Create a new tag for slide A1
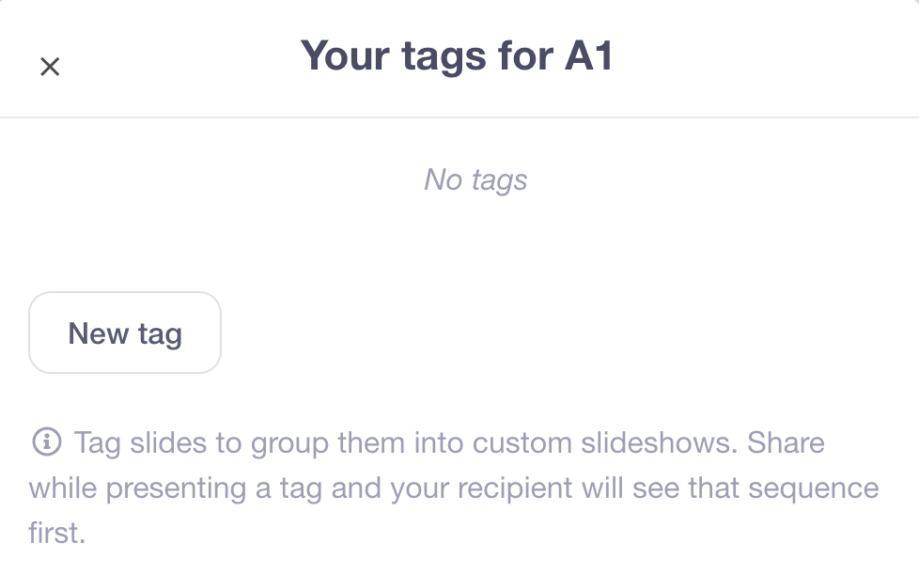This screenshot has height=588, width=919. tap(125, 333)
